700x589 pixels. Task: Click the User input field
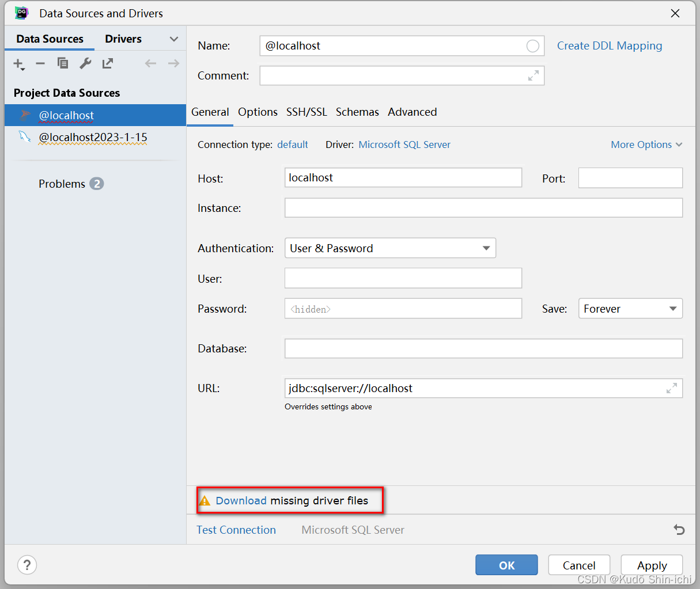coord(403,278)
